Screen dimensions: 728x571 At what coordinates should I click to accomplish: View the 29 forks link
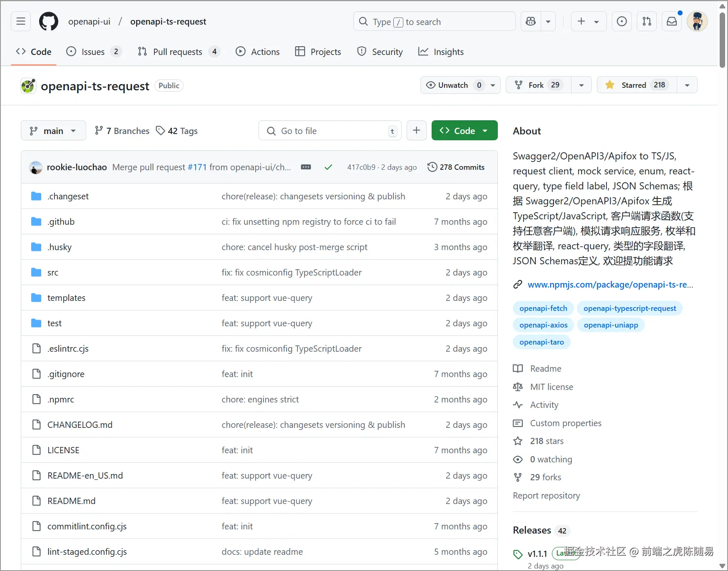(x=546, y=477)
